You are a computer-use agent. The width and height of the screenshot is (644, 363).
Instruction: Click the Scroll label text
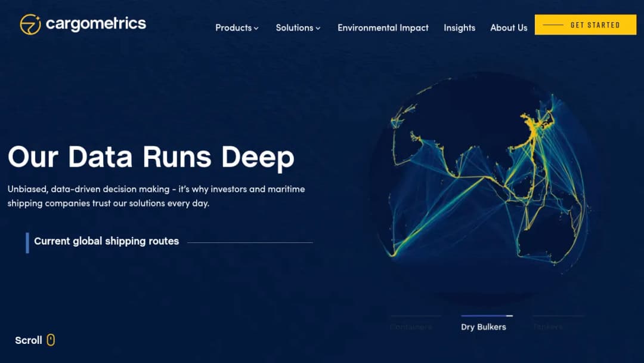pyautogui.click(x=29, y=340)
